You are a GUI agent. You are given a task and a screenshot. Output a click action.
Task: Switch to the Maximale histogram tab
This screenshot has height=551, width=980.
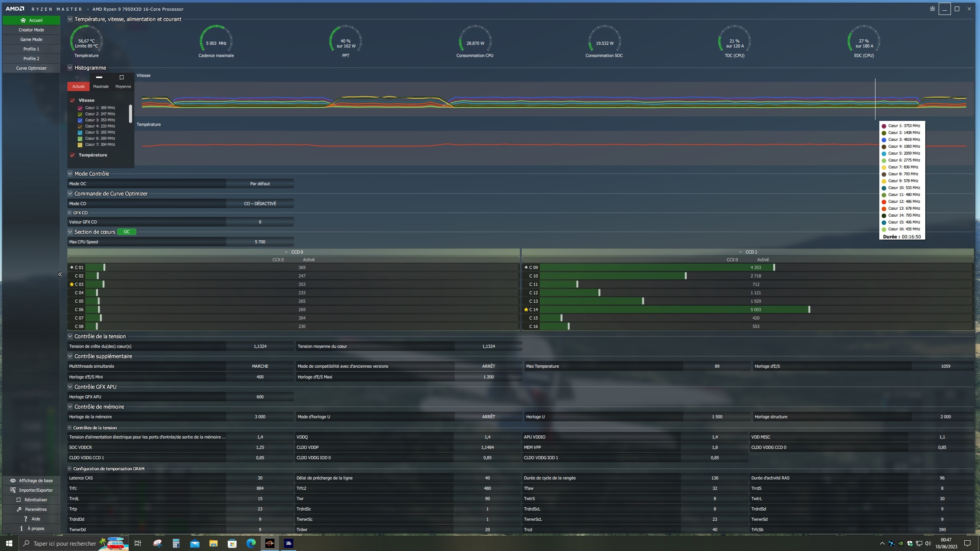(101, 86)
